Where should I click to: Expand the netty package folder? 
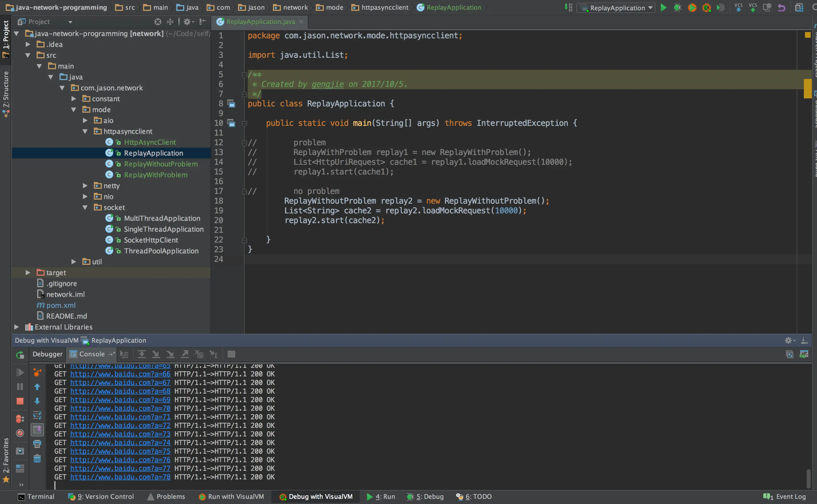tap(85, 186)
